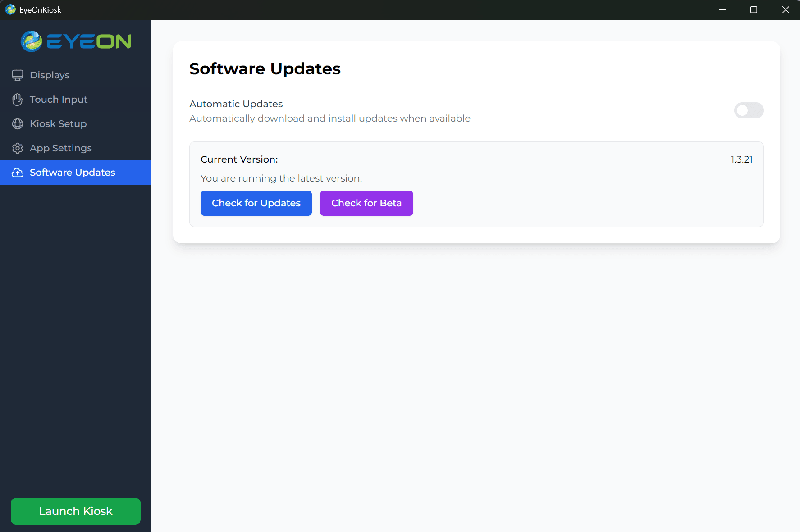Select Displays from the navigation sidebar
The width and height of the screenshot is (800, 532).
(x=50, y=75)
